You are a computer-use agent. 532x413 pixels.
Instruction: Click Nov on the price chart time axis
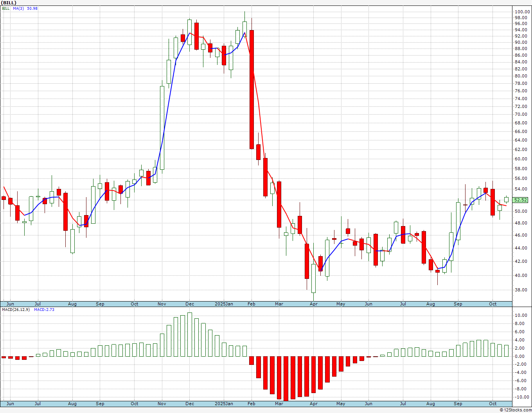[x=162, y=304]
